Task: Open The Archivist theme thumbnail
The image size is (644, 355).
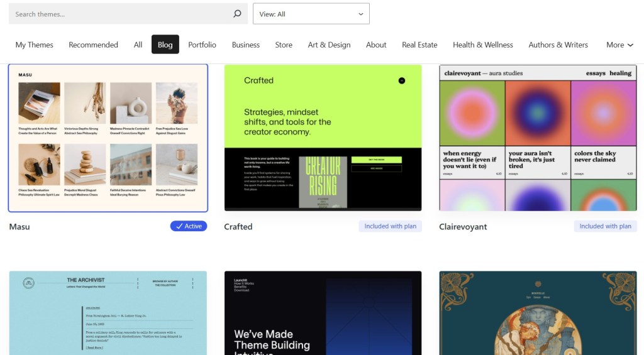Action: (x=108, y=313)
